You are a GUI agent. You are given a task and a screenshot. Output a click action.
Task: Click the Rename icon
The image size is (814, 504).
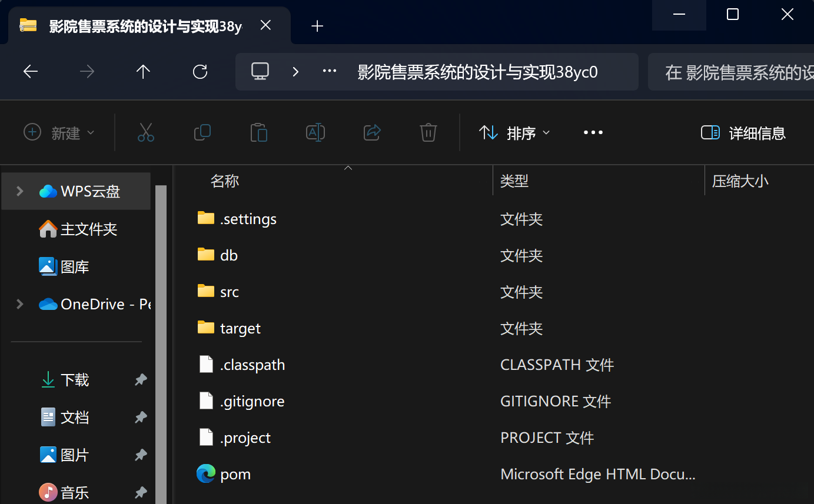pyautogui.click(x=315, y=132)
